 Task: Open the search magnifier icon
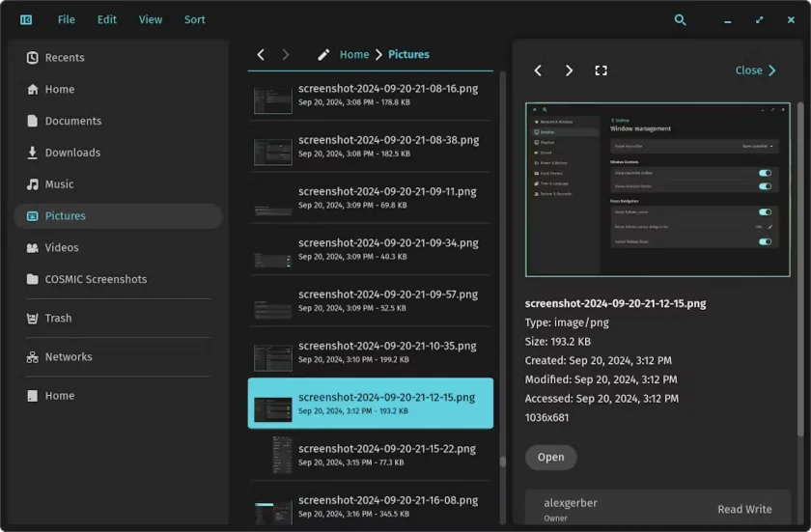(x=680, y=19)
